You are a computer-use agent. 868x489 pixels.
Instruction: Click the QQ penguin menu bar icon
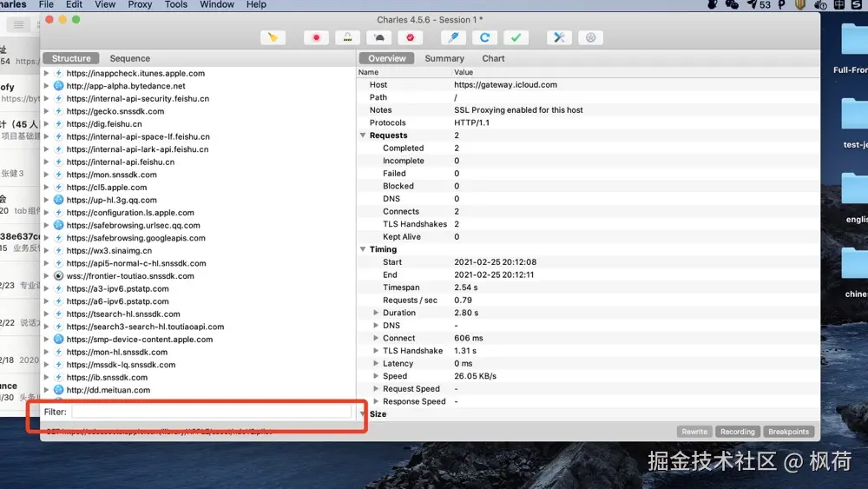click(x=713, y=4)
